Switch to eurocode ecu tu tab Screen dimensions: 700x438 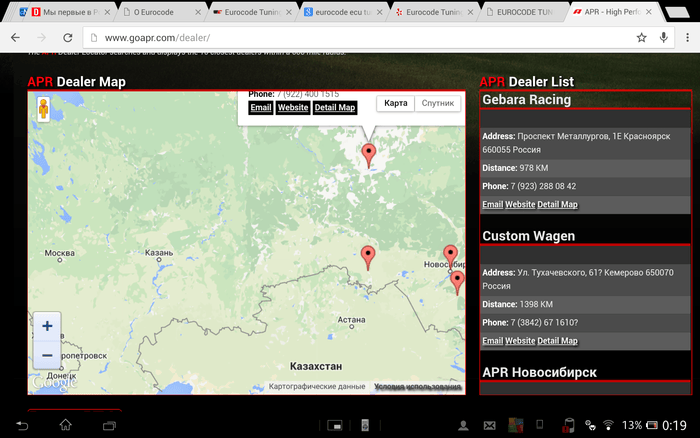pyautogui.click(x=343, y=12)
